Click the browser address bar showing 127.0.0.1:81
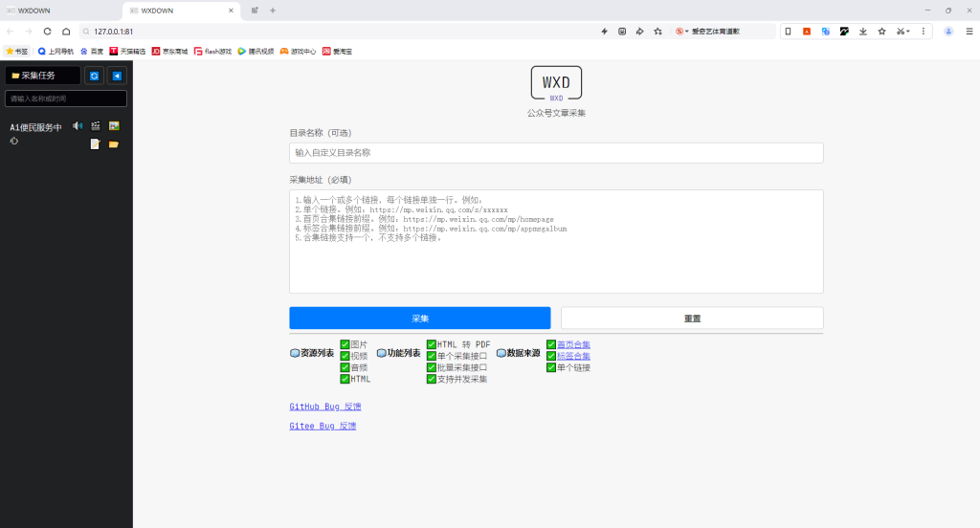The width and height of the screenshot is (980, 528). 338,32
